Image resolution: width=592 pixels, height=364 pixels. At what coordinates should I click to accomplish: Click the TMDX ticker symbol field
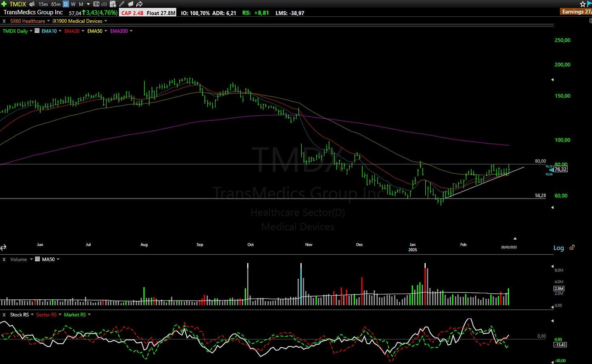(x=17, y=4)
